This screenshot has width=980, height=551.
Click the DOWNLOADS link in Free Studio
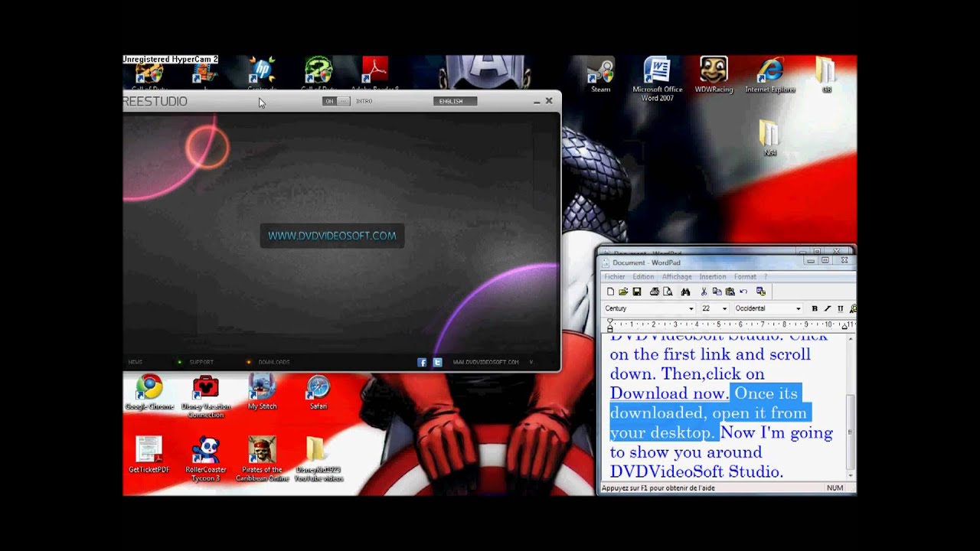[x=274, y=362]
